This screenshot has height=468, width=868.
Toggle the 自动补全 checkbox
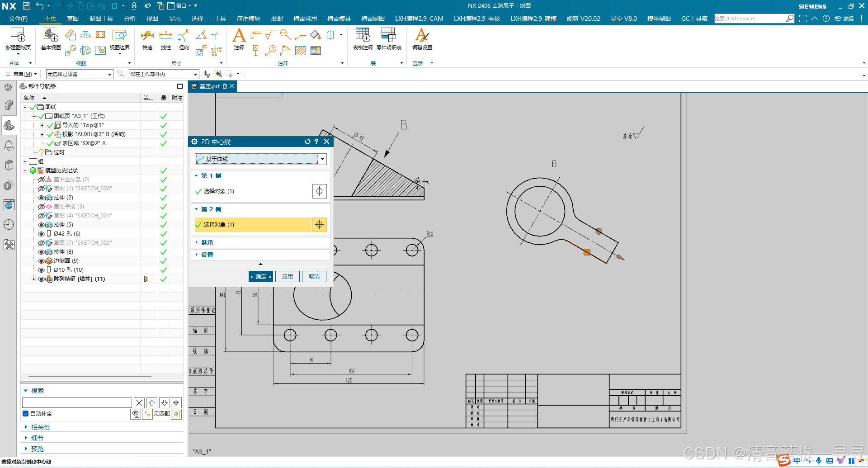pyautogui.click(x=25, y=413)
